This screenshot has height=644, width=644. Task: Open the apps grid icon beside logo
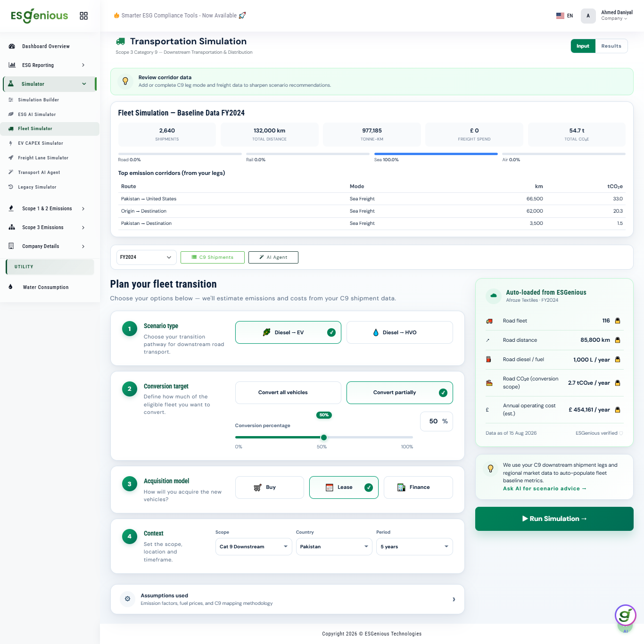84,16
